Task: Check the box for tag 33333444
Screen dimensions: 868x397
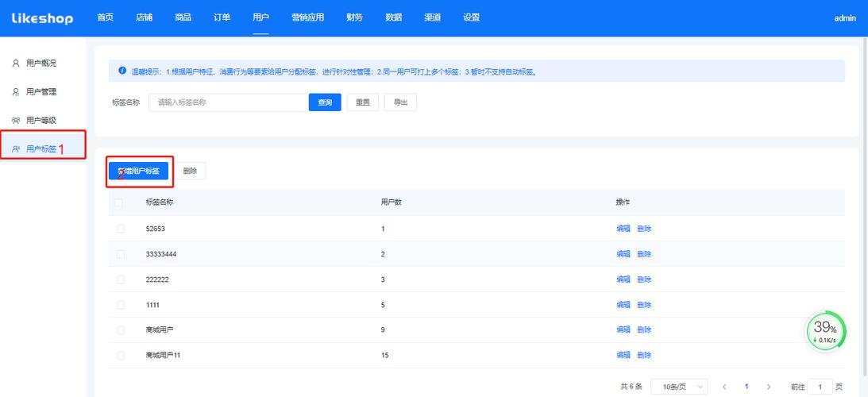Action: [x=121, y=254]
